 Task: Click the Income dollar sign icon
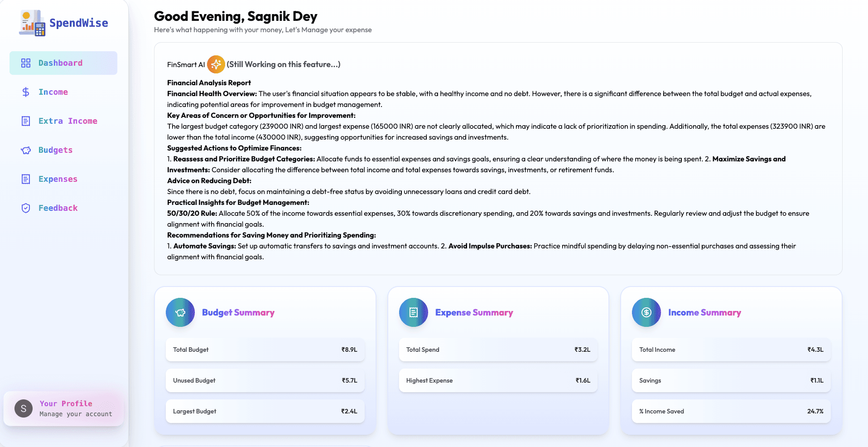pos(26,92)
